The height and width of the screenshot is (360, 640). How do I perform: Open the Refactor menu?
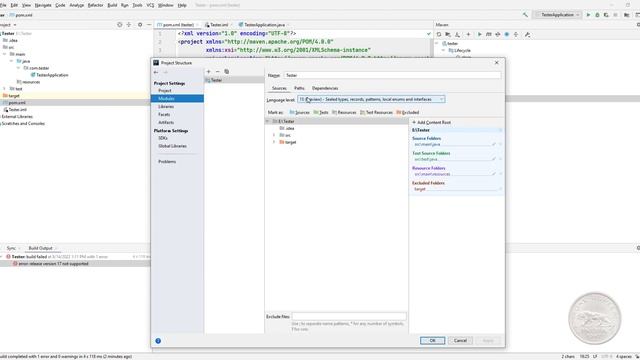[x=96, y=5]
